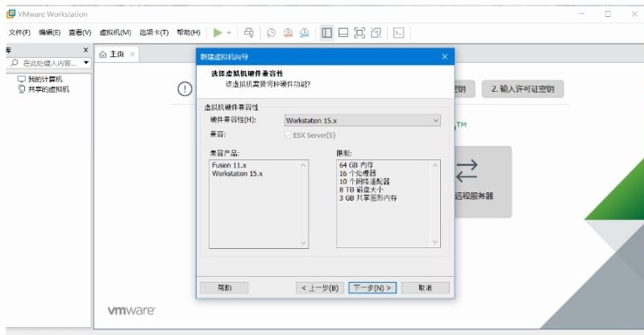Minimize the VMware Workstation window

(x=582, y=14)
